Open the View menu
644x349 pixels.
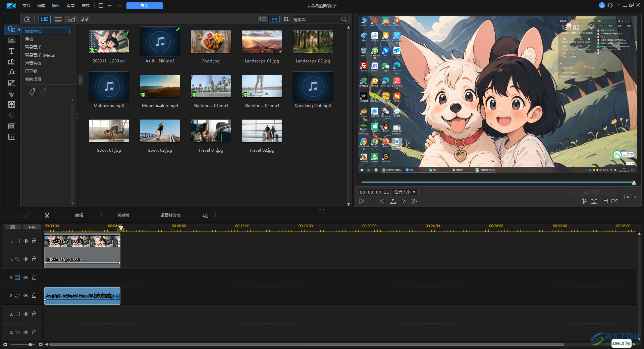pos(71,6)
